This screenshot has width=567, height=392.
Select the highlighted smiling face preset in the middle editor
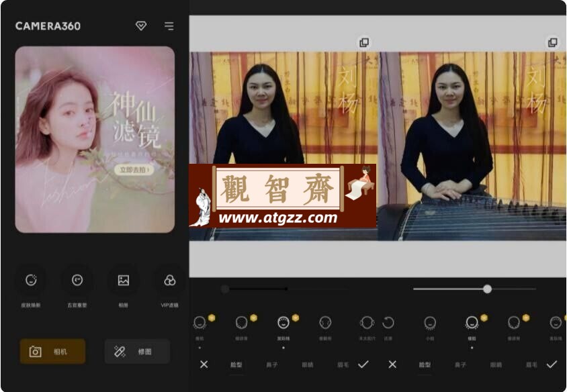[283, 322]
